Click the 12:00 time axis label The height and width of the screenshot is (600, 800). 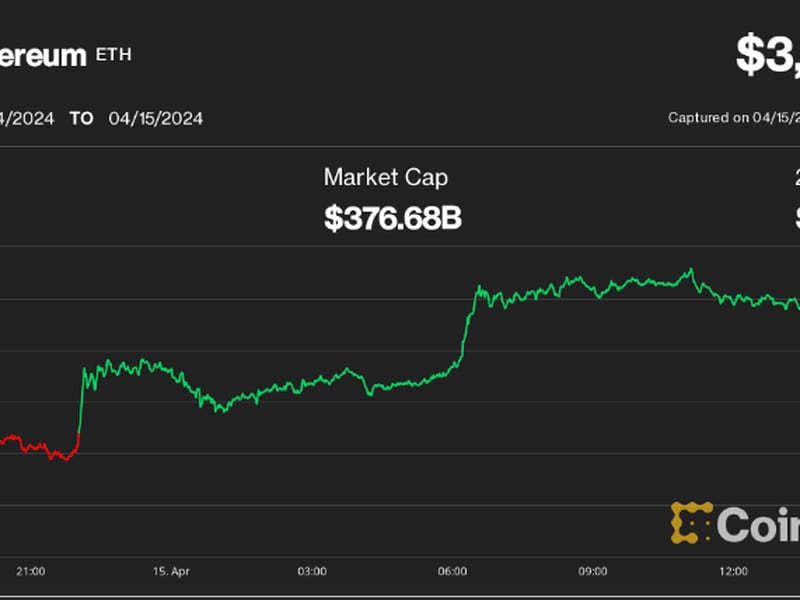pos(733,571)
